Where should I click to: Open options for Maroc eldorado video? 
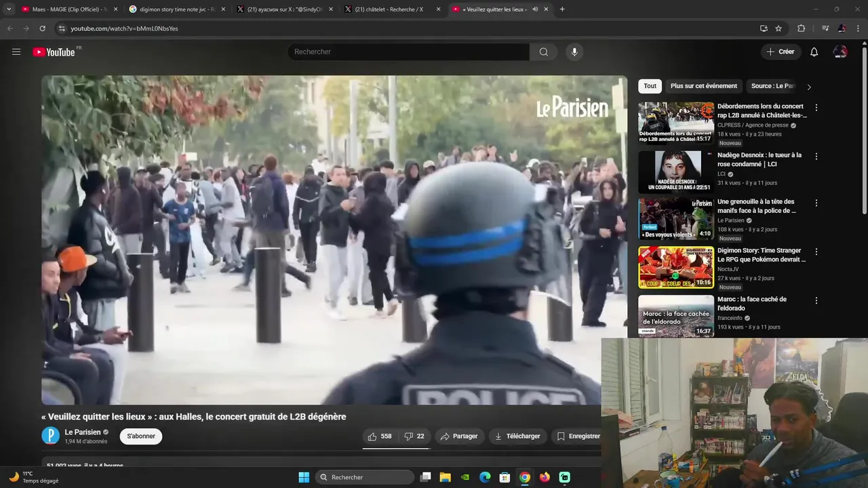(x=816, y=300)
